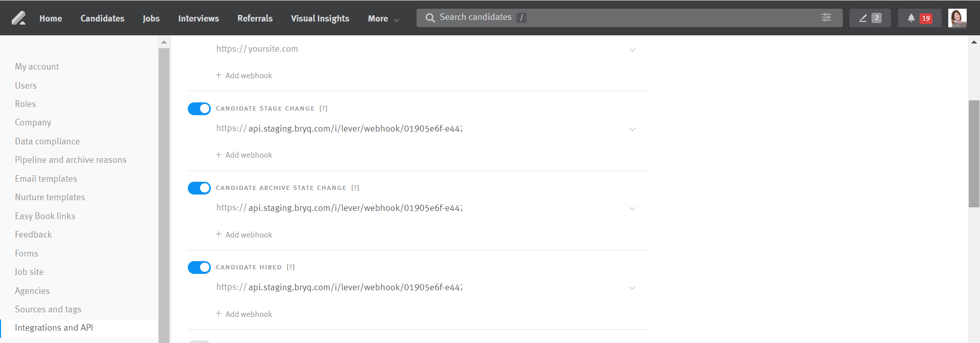
Task: Go to the Candidates tab
Action: (102, 18)
